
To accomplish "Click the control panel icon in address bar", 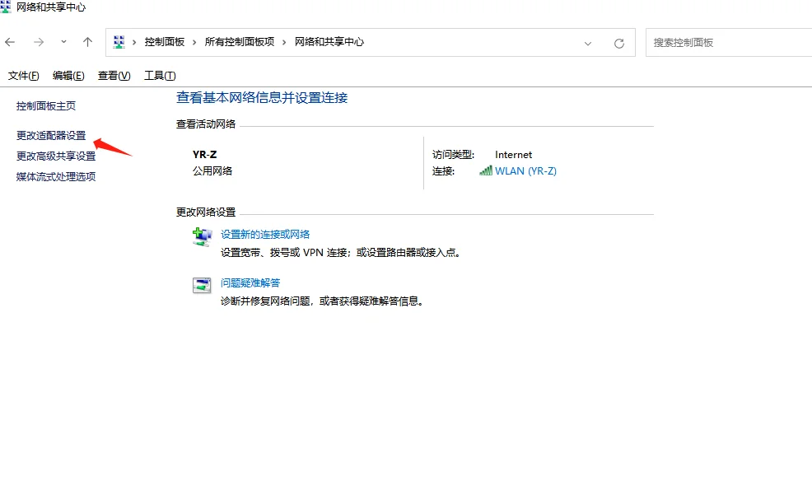I will click(x=119, y=42).
